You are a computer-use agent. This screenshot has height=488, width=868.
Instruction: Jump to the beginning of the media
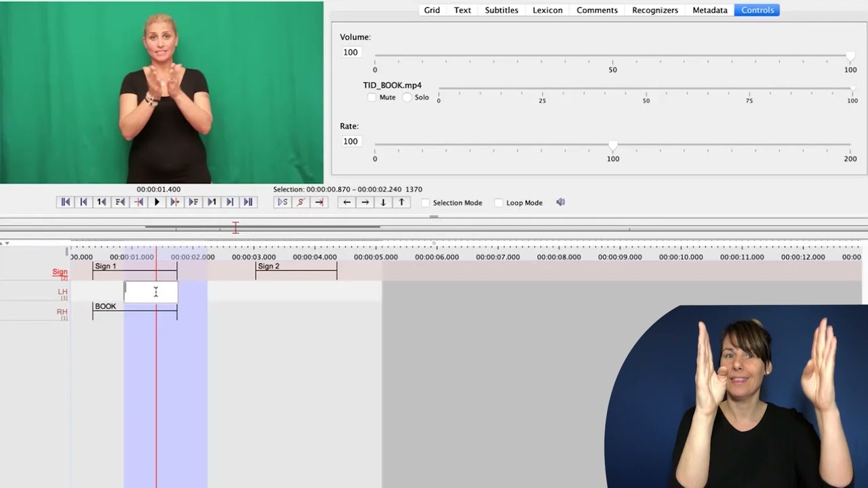(66, 202)
